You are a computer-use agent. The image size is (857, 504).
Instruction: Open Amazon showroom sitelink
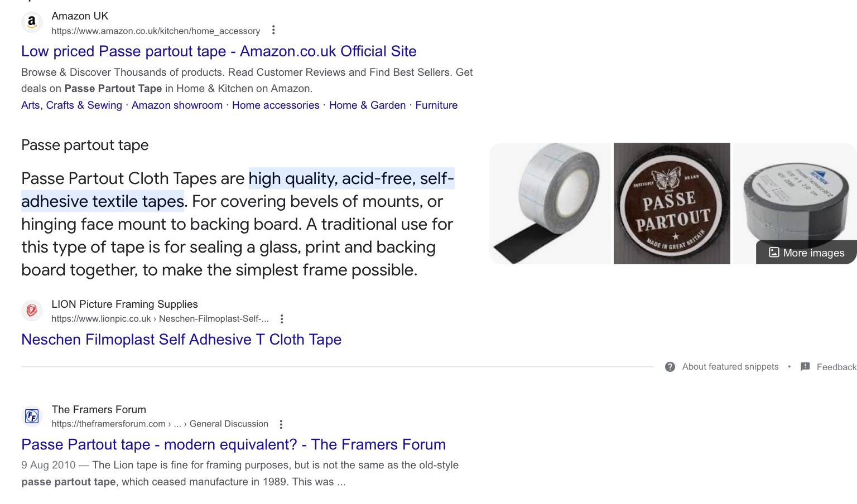[177, 105]
